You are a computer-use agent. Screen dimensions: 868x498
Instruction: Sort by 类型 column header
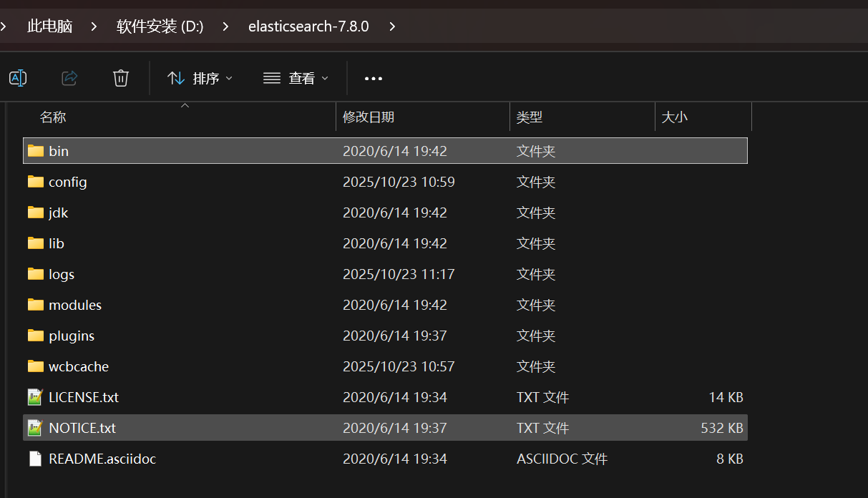[x=530, y=117]
